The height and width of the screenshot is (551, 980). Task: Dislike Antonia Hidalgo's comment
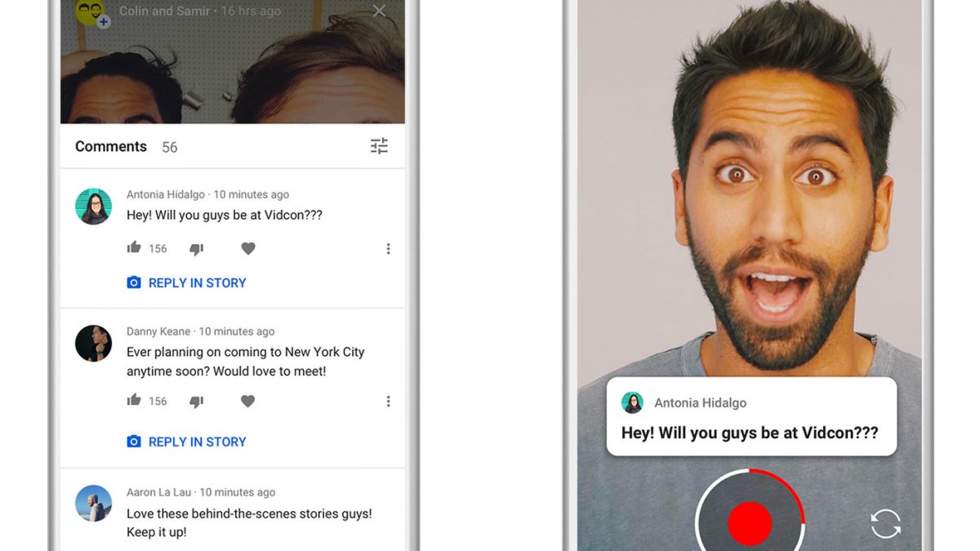(x=196, y=249)
